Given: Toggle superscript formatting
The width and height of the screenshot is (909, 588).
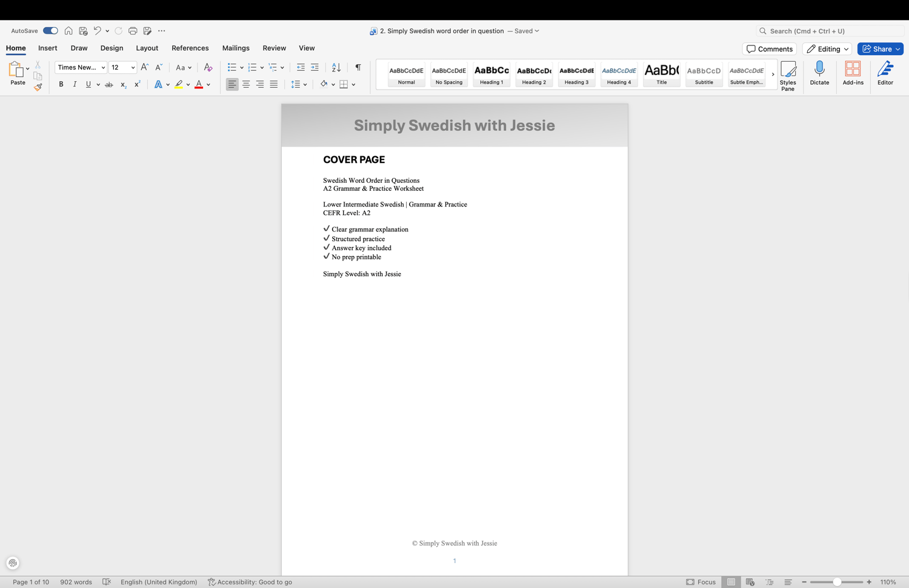Looking at the screenshot, I should [x=137, y=85].
